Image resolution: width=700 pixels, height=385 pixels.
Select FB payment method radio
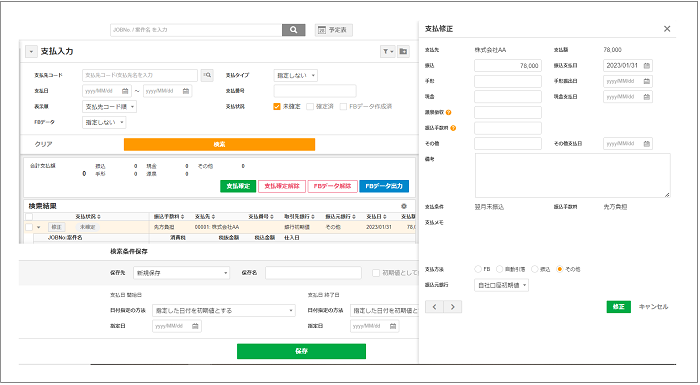(x=478, y=269)
